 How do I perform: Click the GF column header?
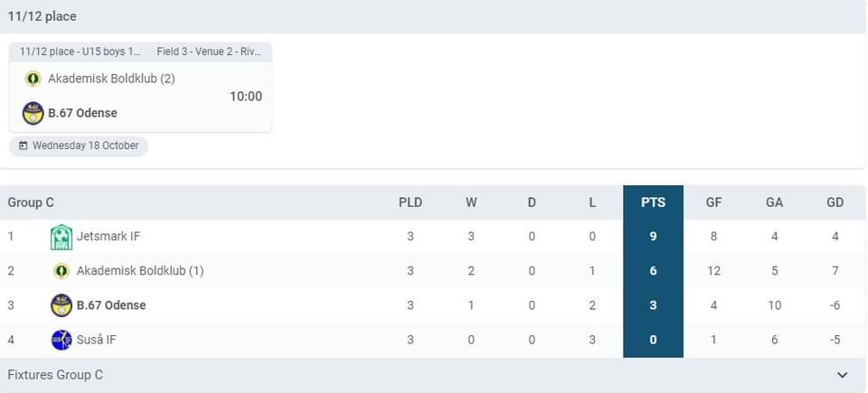pos(713,202)
